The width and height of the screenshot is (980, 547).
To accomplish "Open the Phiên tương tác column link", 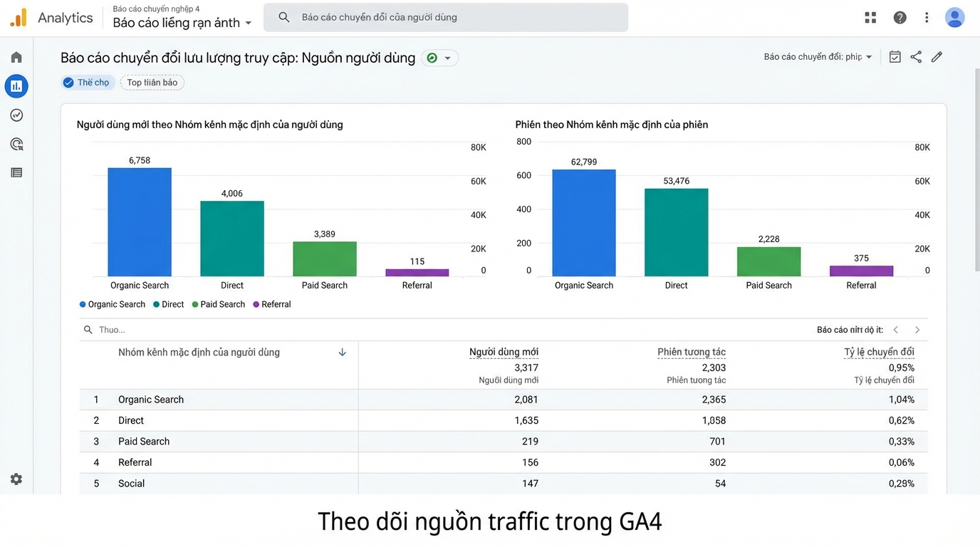I will pos(691,351).
